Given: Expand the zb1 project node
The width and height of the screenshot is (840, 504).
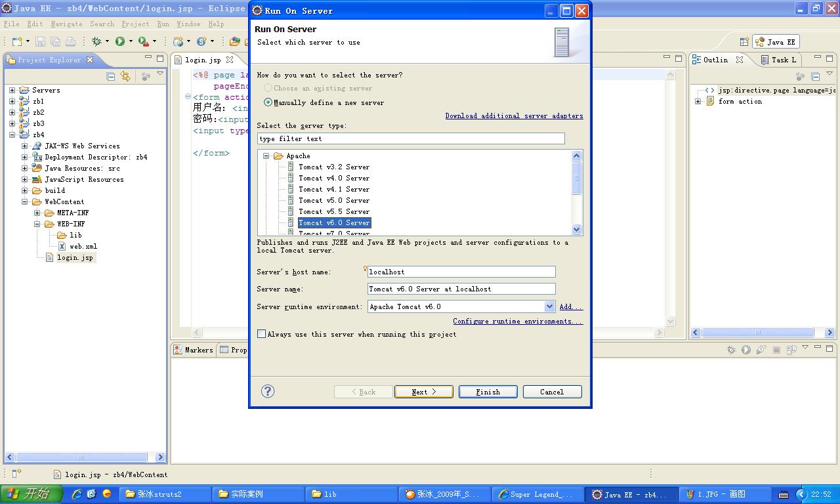Looking at the screenshot, I should (x=12, y=101).
